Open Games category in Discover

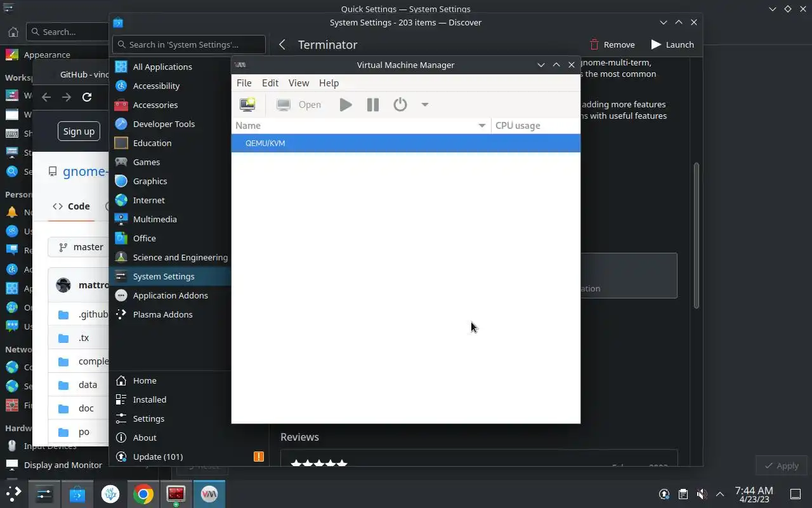[170, 162]
